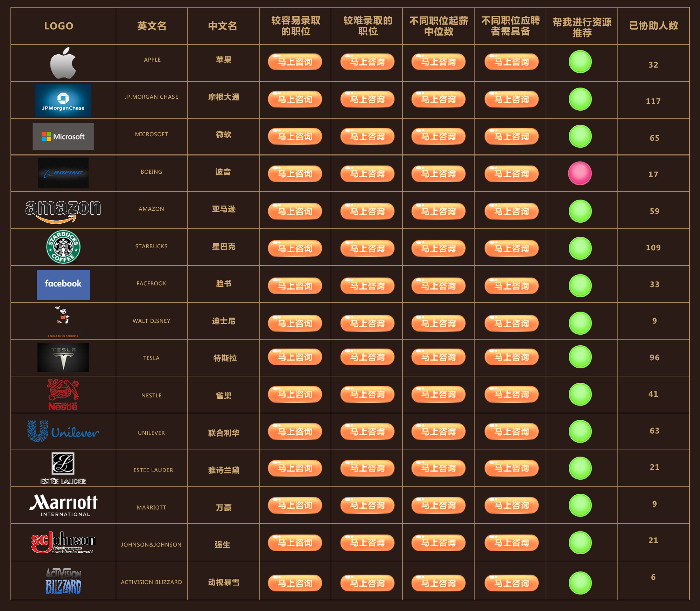Toggle the green recommend circle for Nestle

pos(580,394)
